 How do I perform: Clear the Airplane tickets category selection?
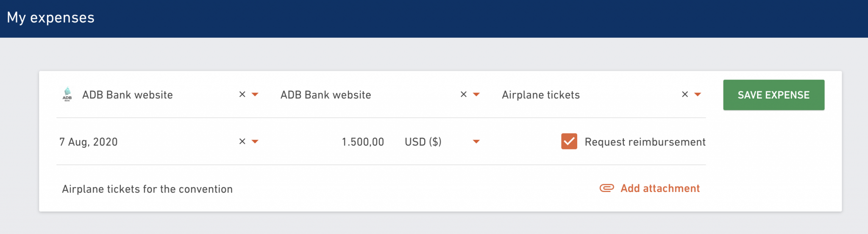pos(685,94)
